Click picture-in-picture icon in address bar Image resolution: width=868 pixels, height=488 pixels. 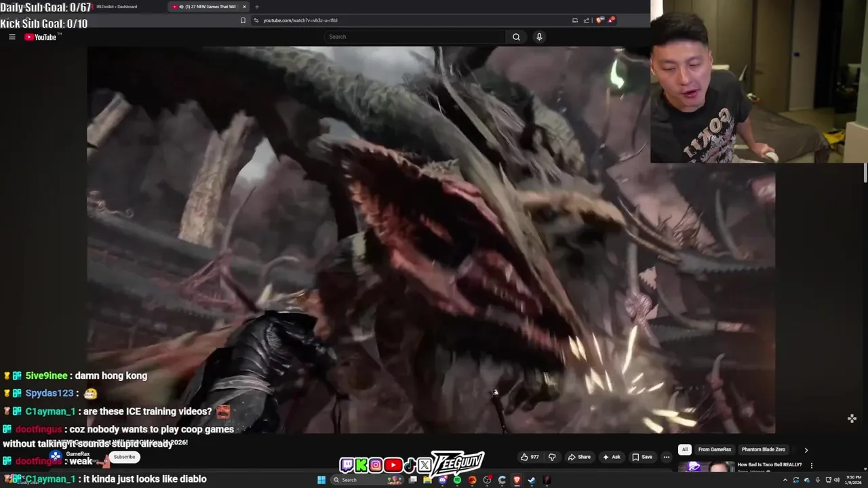[x=575, y=20]
